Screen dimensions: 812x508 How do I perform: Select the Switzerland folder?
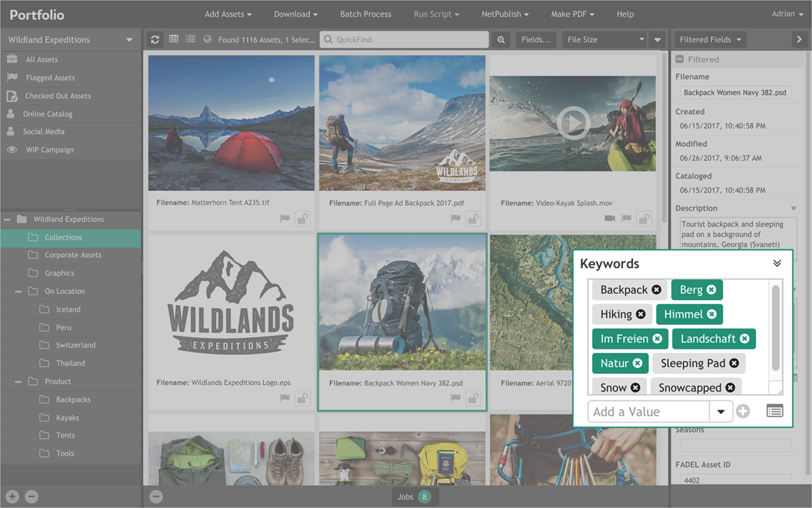(x=75, y=345)
